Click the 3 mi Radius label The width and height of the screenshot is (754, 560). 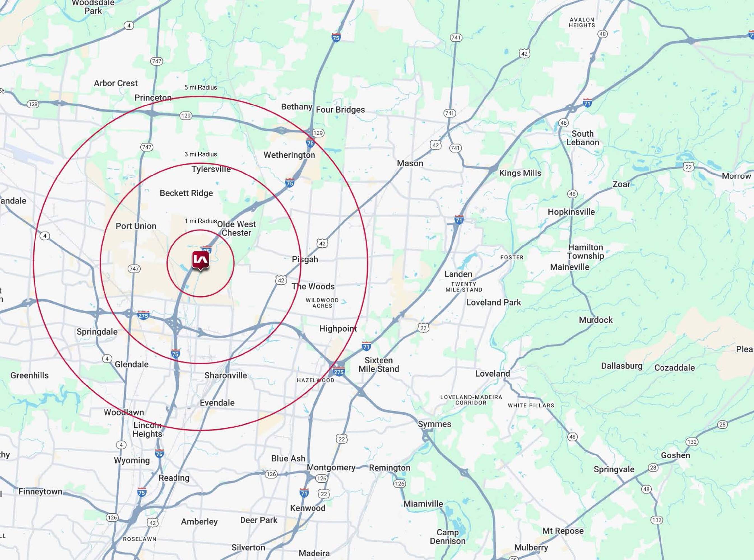(x=200, y=154)
